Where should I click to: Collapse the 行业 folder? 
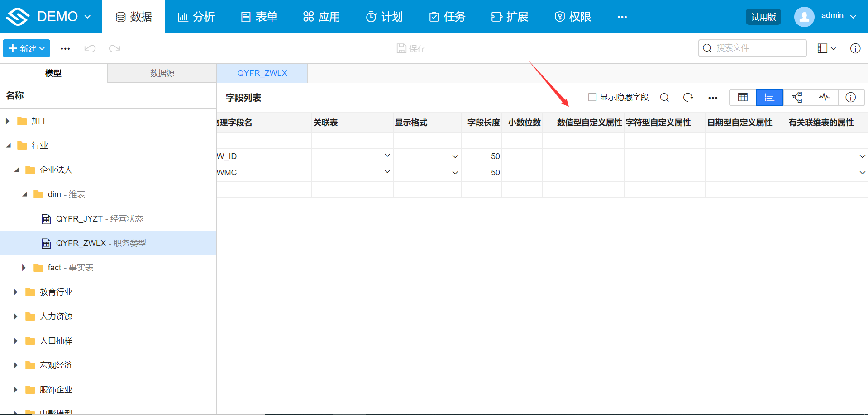point(8,146)
